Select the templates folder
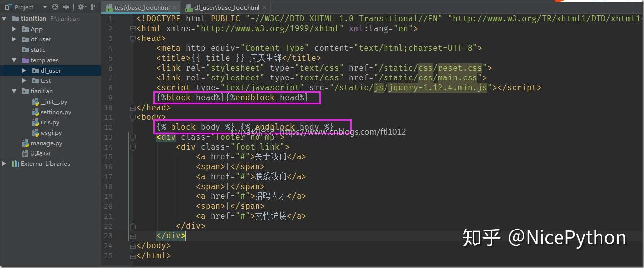Image resolution: width=644 pixels, height=268 pixels. [44, 60]
